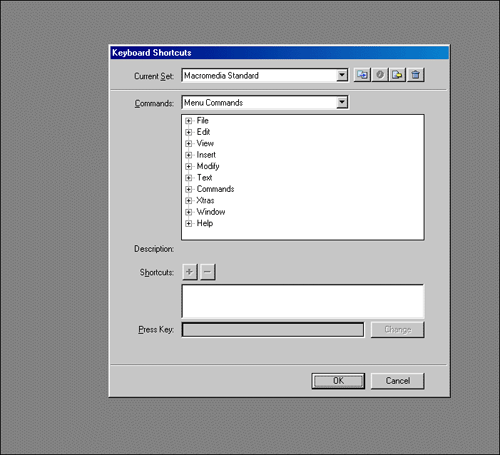Expand the Modify tree node
The width and height of the screenshot is (500, 455).
(x=189, y=166)
